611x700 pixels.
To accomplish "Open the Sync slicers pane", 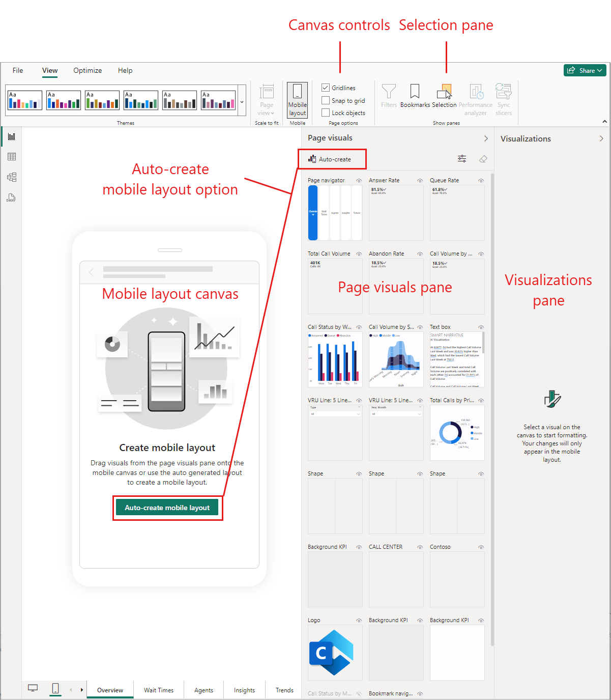I will [503, 97].
